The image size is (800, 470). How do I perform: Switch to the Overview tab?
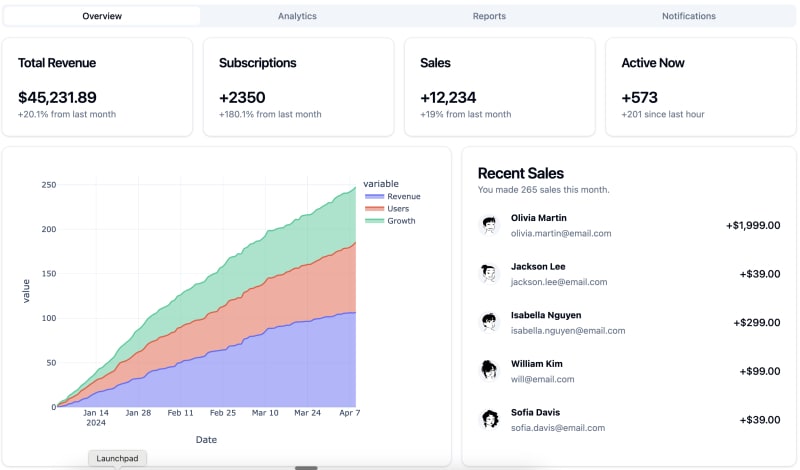point(102,16)
